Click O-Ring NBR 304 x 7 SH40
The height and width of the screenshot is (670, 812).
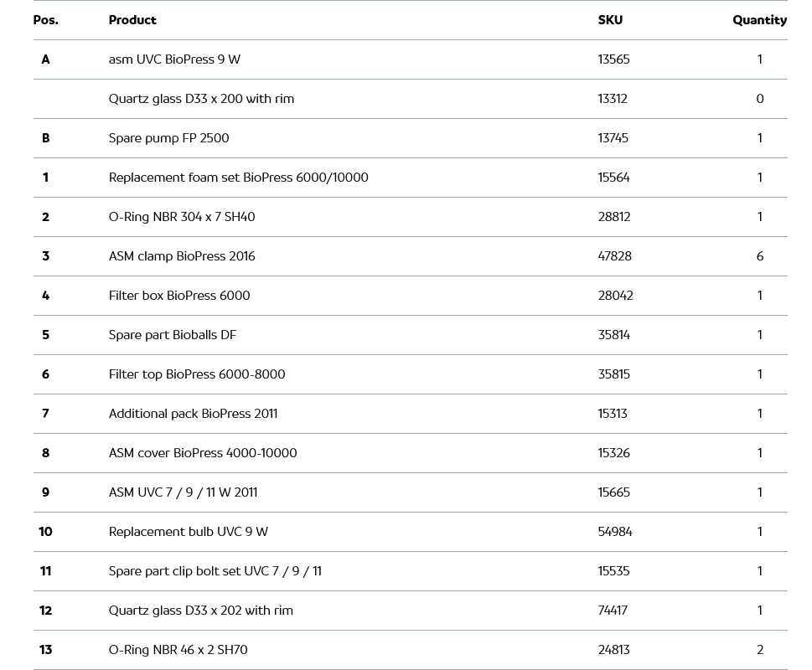tap(182, 217)
